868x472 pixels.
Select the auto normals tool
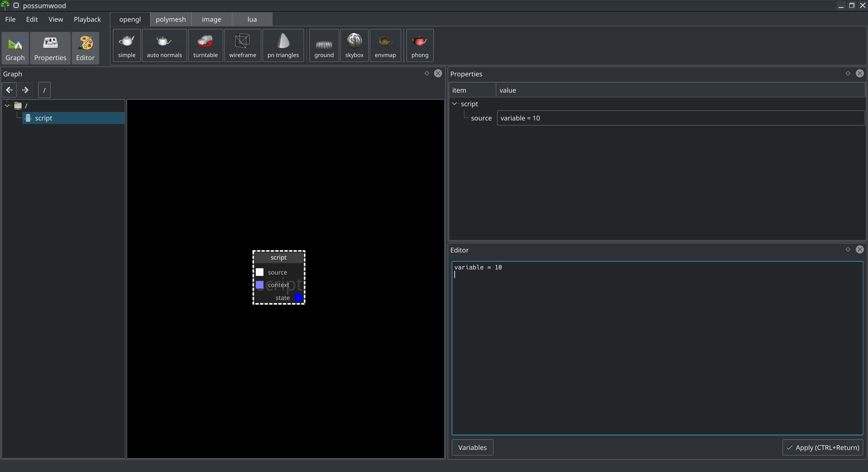[x=164, y=46]
